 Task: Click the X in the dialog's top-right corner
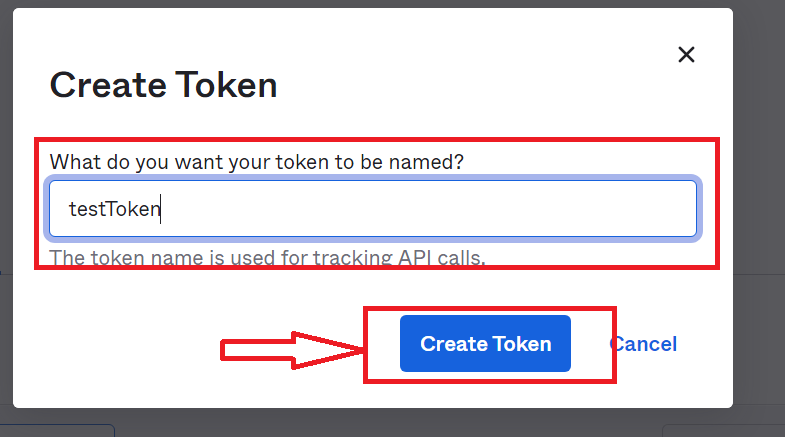tap(686, 55)
